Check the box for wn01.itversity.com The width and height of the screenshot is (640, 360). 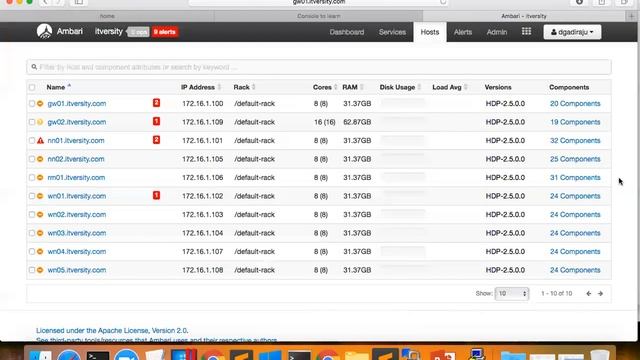tap(32, 196)
